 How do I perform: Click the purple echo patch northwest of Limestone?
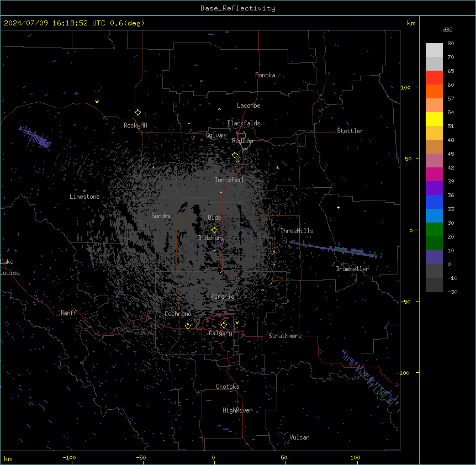pos(35,137)
